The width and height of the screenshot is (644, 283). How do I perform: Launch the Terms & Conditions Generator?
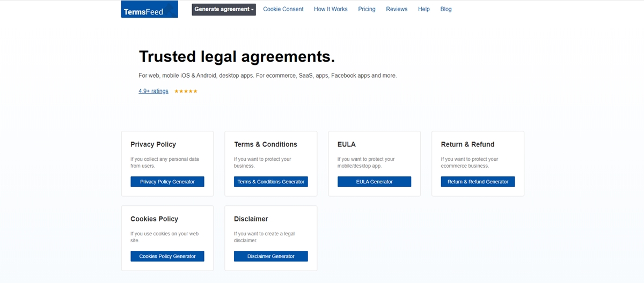pyautogui.click(x=271, y=182)
